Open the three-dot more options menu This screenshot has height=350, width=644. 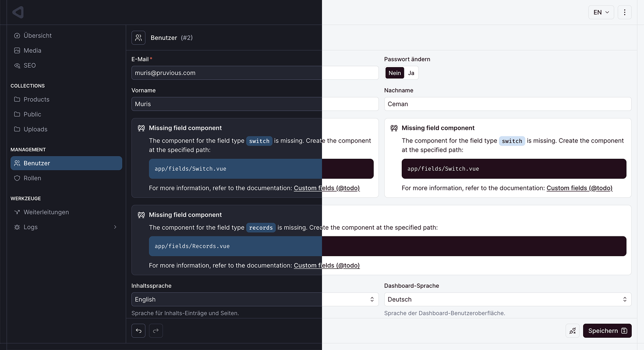pyautogui.click(x=625, y=12)
